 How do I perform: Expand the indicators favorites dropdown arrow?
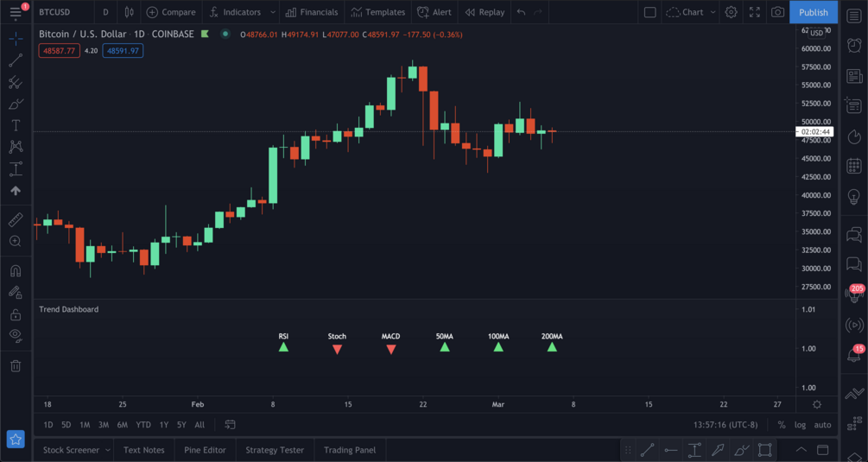(x=272, y=12)
